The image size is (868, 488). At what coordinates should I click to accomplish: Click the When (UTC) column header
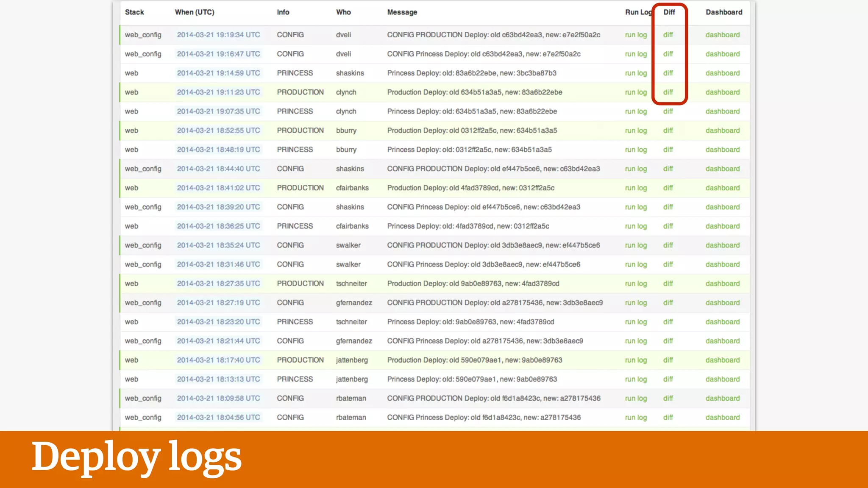pyautogui.click(x=195, y=12)
